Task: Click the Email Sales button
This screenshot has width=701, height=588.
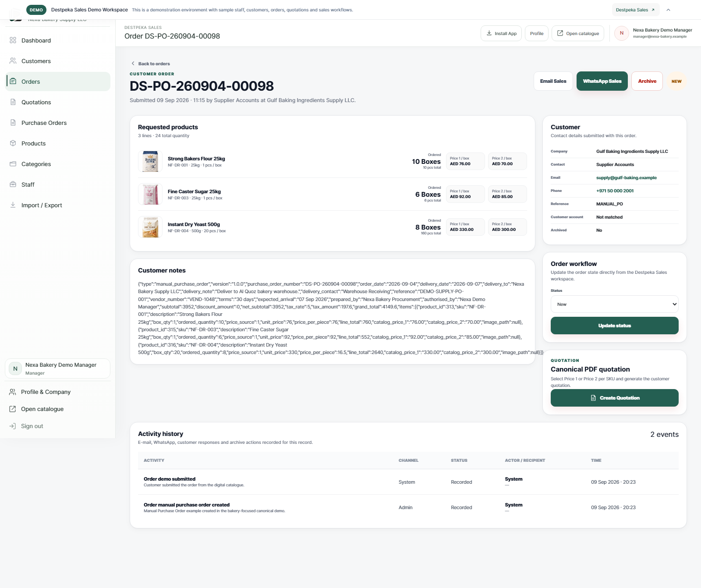Action: coord(553,81)
